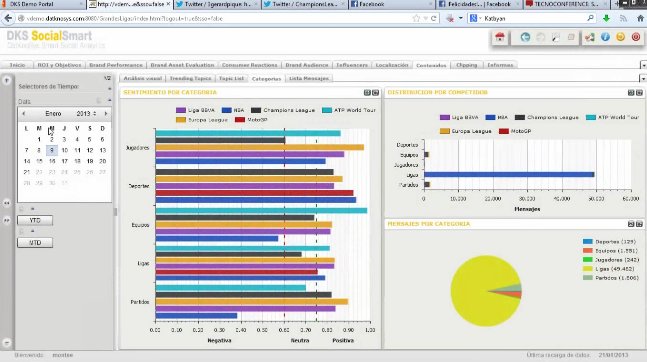Collapse the Selectores de Tiempo section
This screenshot has width=647, height=362.
click(x=109, y=88)
